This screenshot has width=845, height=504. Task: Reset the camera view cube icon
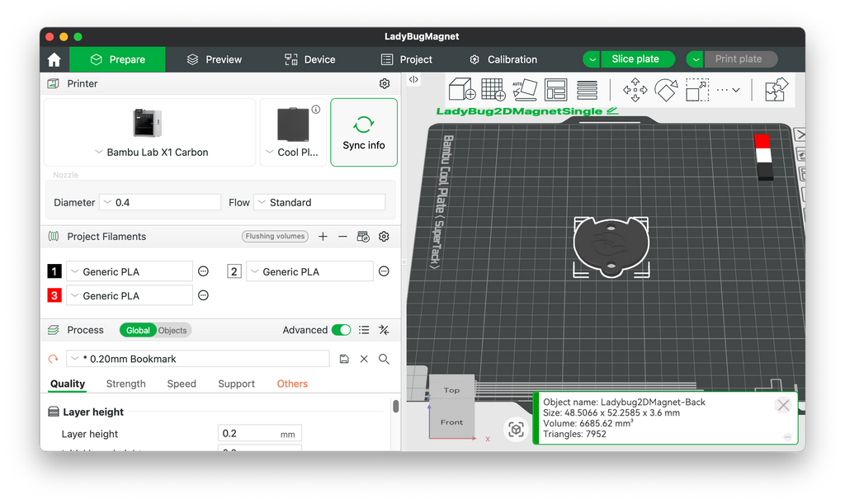click(x=517, y=430)
